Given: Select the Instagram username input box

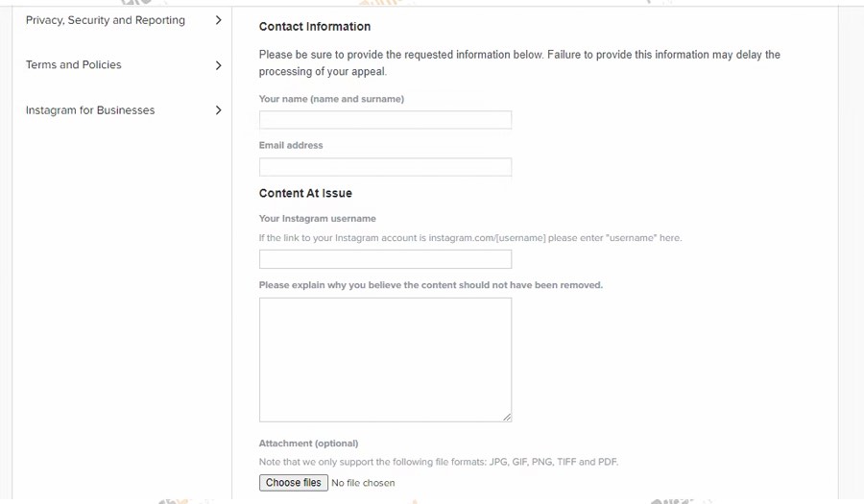Looking at the screenshot, I should coord(385,259).
